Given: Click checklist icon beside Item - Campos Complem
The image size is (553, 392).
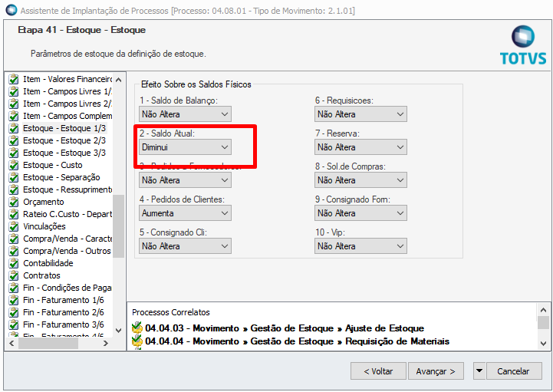Looking at the screenshot, I should (x=13, y=116).
